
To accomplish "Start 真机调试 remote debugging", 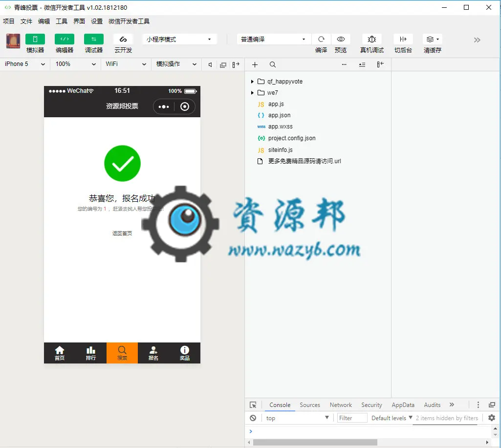I will pyautogui.click(x=371, y=39).
